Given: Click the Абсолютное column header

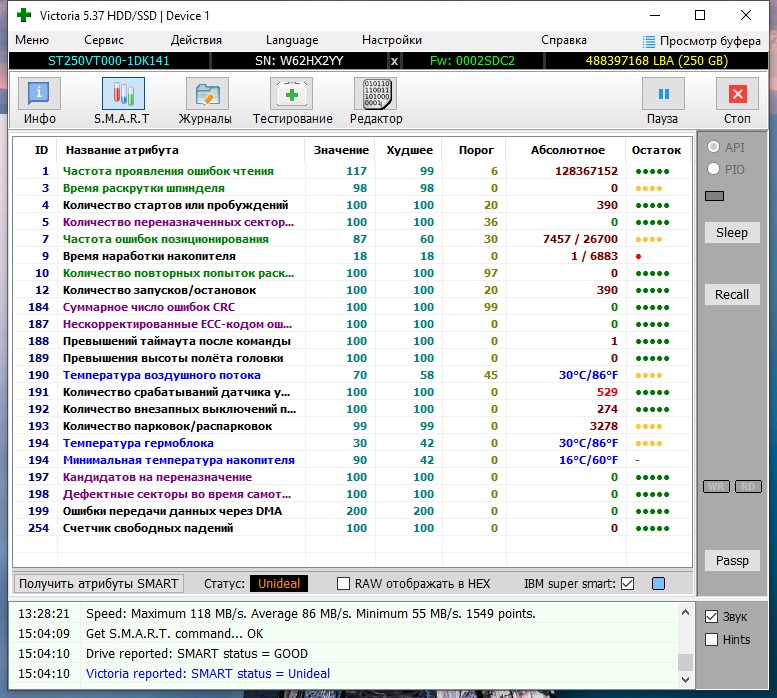Looking at the screenshot, I should coord(567,150).
